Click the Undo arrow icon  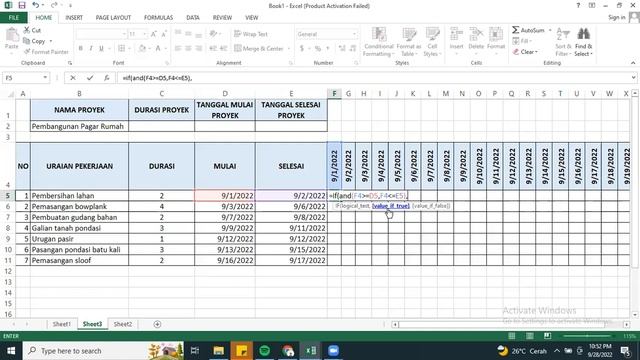pyautogui.click(x=36, y=5)
